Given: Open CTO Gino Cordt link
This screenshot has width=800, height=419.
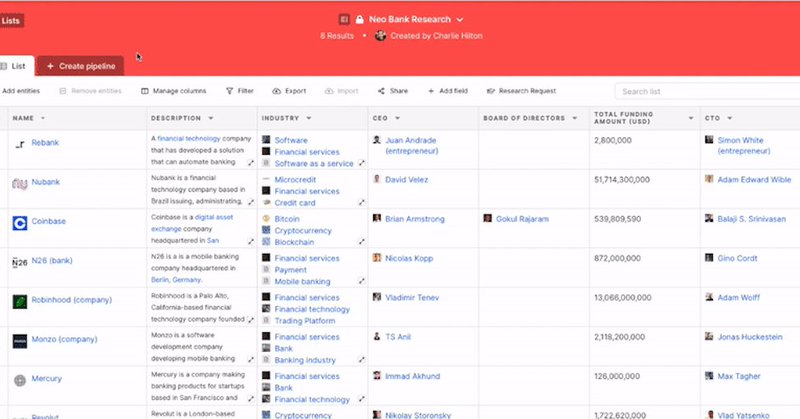Looking at the screenshot, I should [737, 258].
